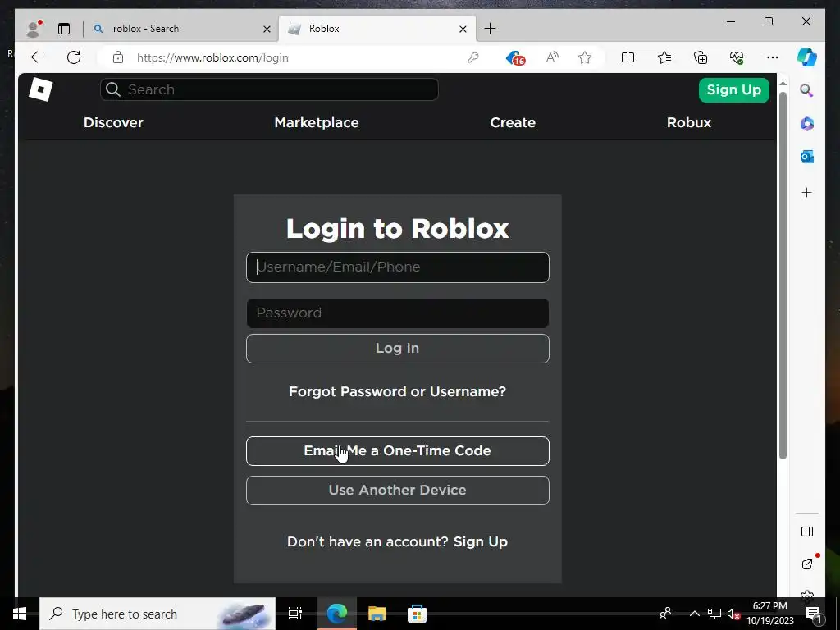Open the split screen icon
This screenshot has width=840, height=630.
[x=628, y=57]
